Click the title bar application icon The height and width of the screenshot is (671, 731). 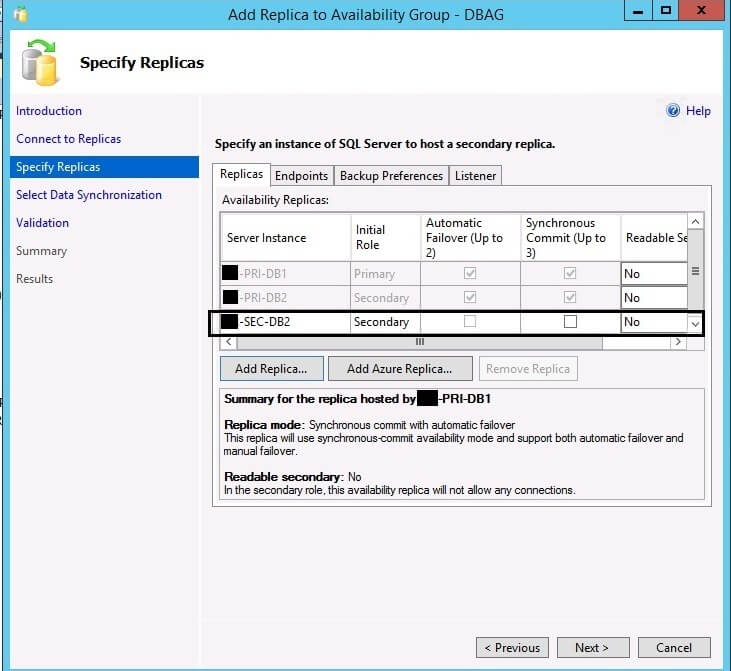tap(19, 13)
